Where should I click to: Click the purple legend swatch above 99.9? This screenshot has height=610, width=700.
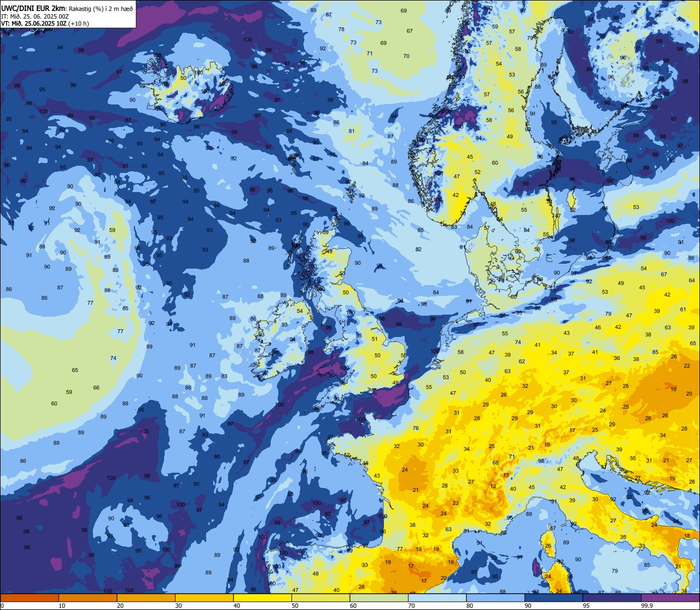pyautogui.click(x=670, y=597)
